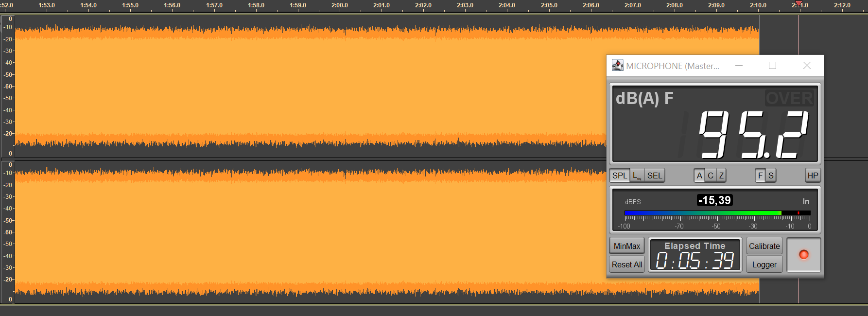Select the SPL measurement mode
This screenshot has width=868, height=316.
(620, 176)
